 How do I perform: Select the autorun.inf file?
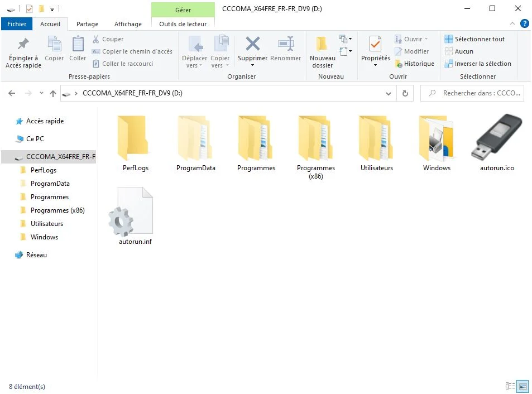point(131,212)
